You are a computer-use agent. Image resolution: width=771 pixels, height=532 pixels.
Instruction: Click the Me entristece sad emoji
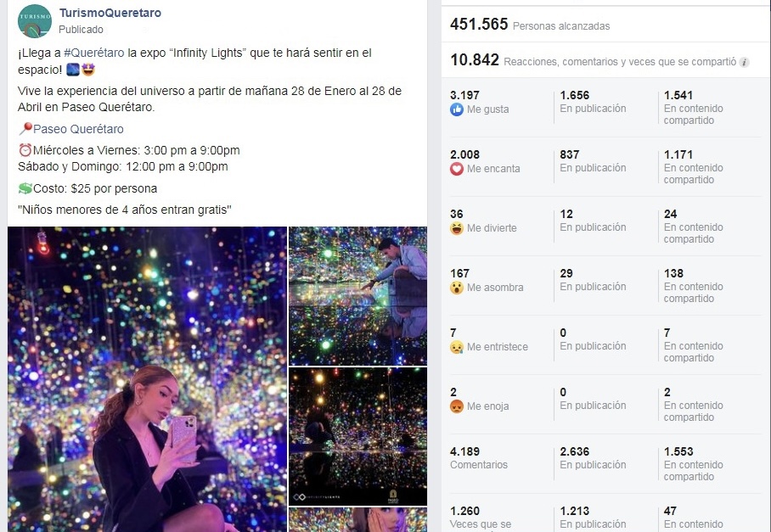(457, 347)
